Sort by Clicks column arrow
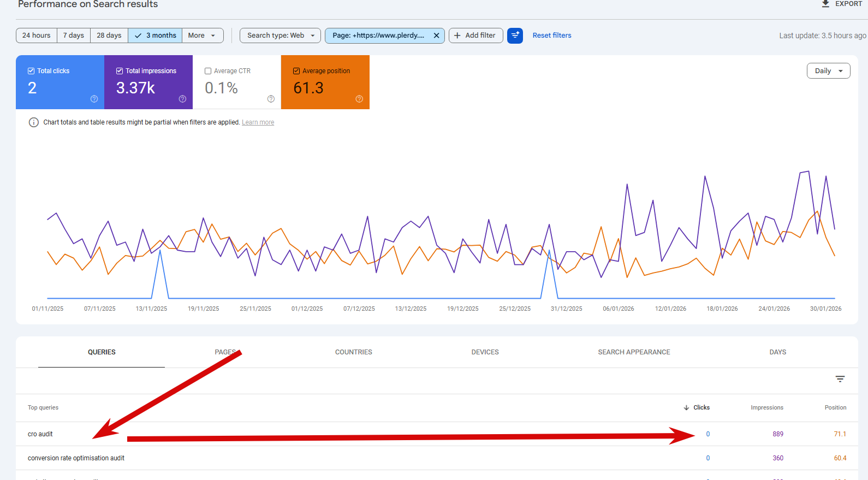 point(686,407)
